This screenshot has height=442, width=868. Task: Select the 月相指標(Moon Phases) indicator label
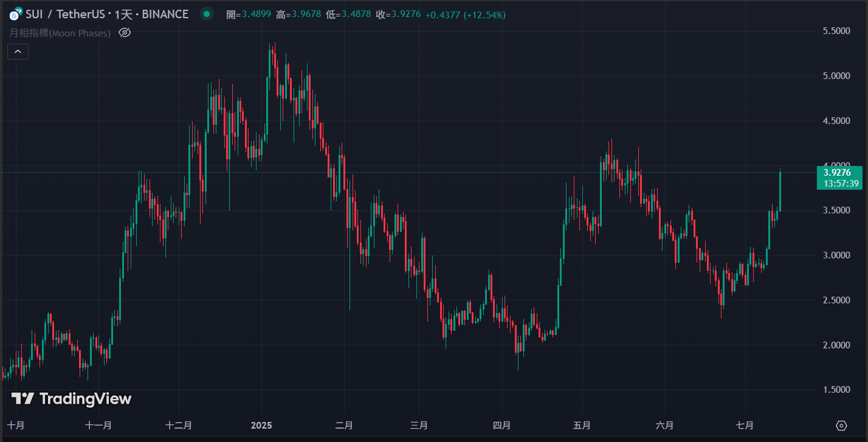tap(60, 33)
